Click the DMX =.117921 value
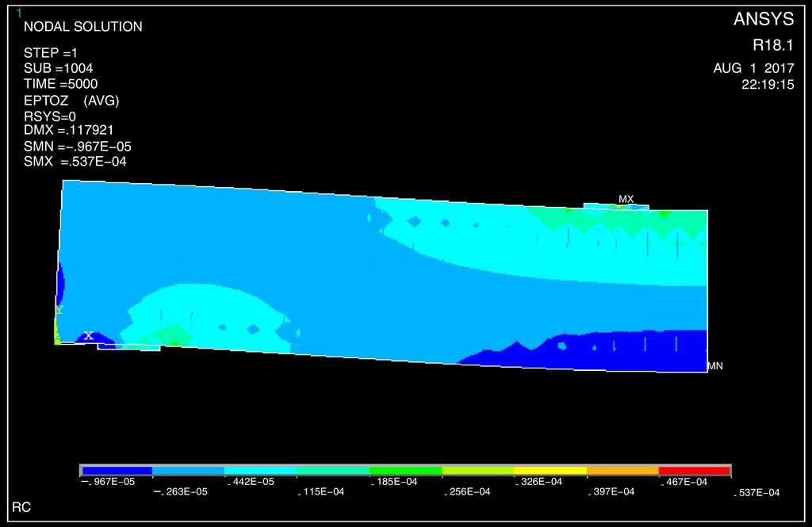The width and height of the screenshot is (812, 527). click(74, 130)
